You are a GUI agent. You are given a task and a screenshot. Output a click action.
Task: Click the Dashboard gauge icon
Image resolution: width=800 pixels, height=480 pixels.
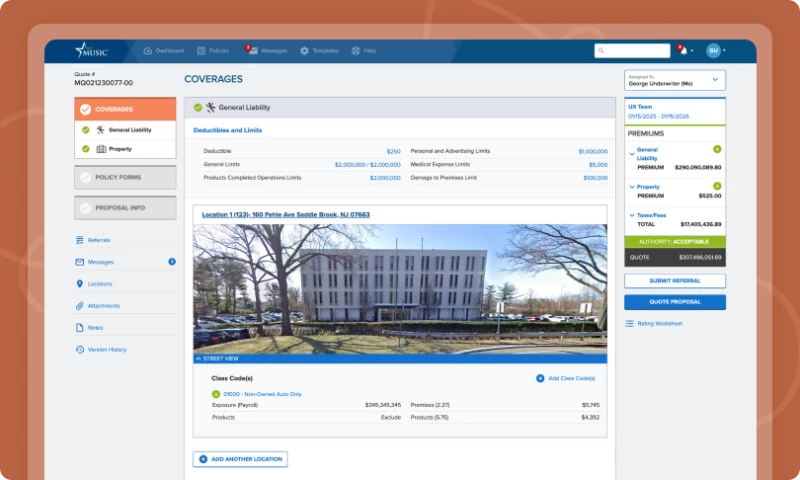tap(148, 51)
